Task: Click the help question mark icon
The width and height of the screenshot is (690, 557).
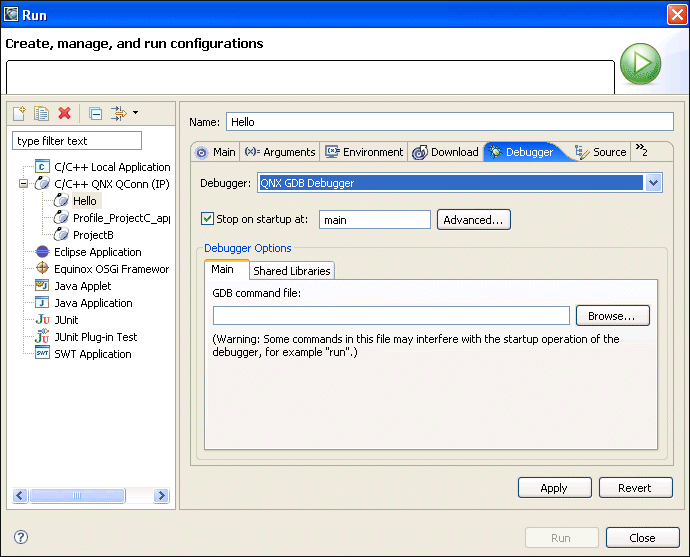Action: click(x=21, y=537)
